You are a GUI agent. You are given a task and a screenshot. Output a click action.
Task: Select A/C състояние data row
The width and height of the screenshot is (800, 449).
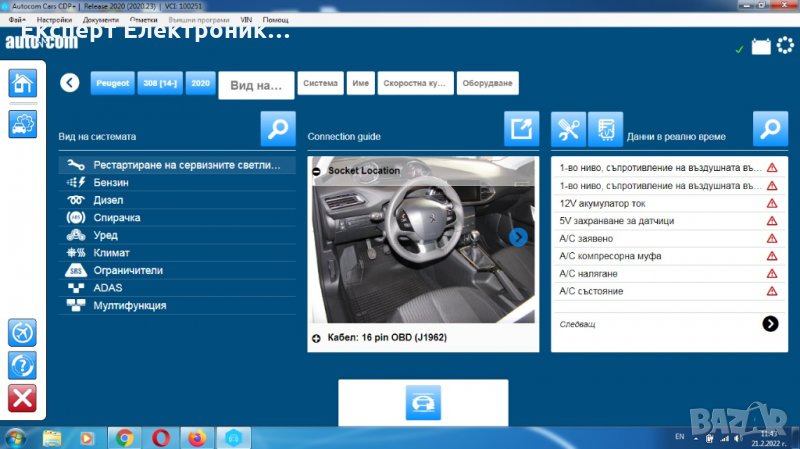coord(669,291)
